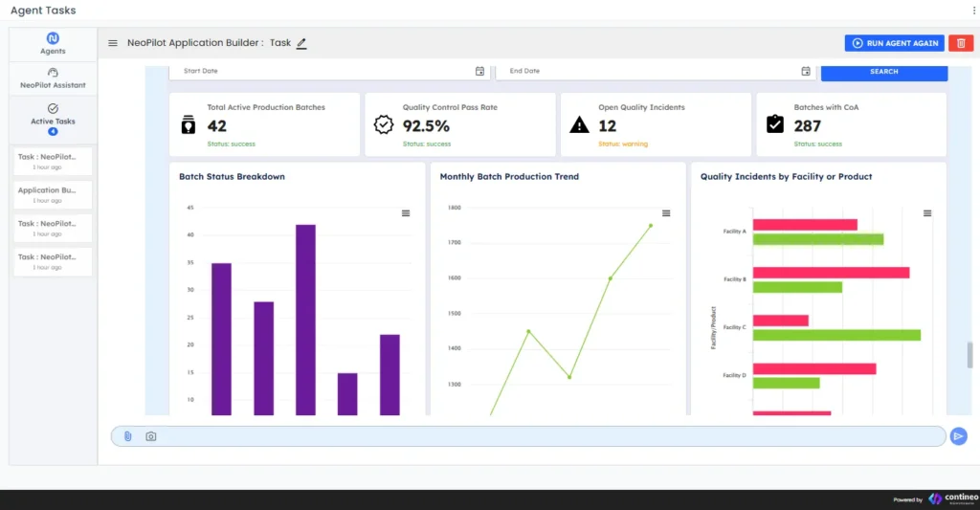The width and height of the screenshot is (980, 510).
Task: Open the End Date calendar picker icon
Action: coord(806,71)
